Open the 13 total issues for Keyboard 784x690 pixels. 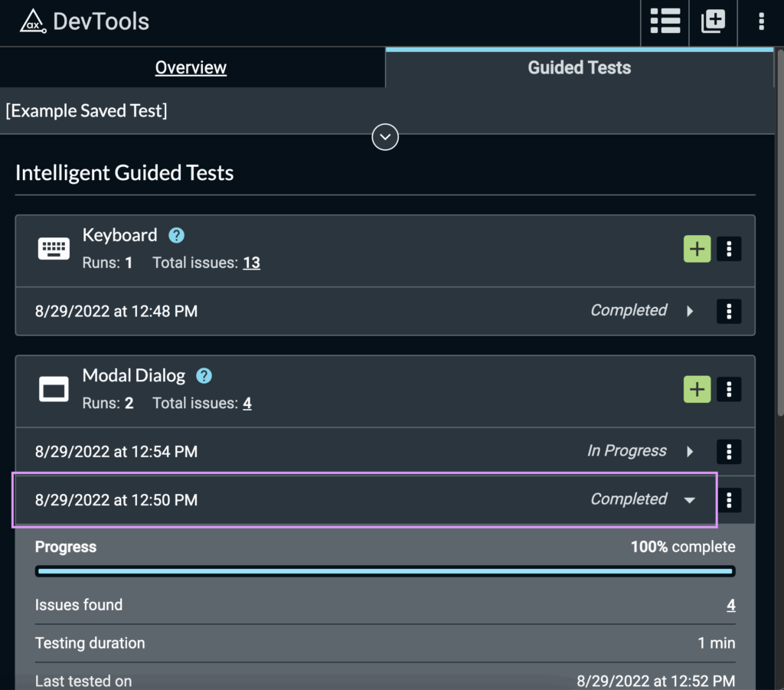(x=253, y=262)
